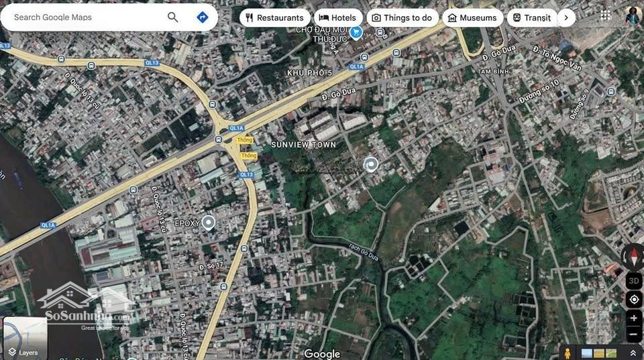Switch map type via Layers thumbnail
Image resolution: width=644 pixels, height=360 pixels.
(x=25, y=338)
